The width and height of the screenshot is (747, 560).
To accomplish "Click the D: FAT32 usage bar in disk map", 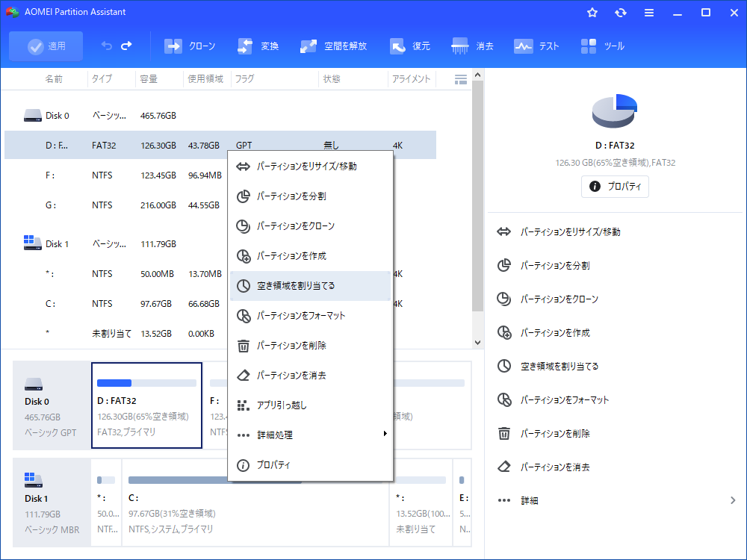I will (146, 383).
